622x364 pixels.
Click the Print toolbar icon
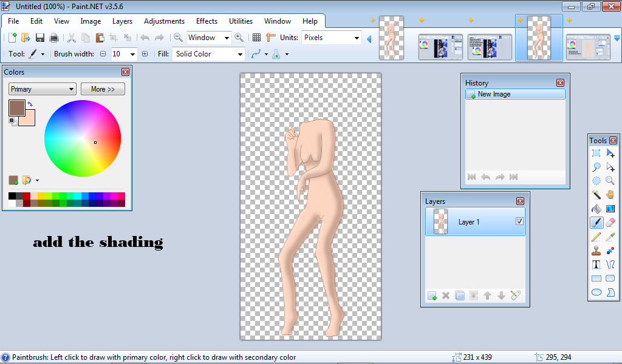pyautogui.click(x=54, y=38)
